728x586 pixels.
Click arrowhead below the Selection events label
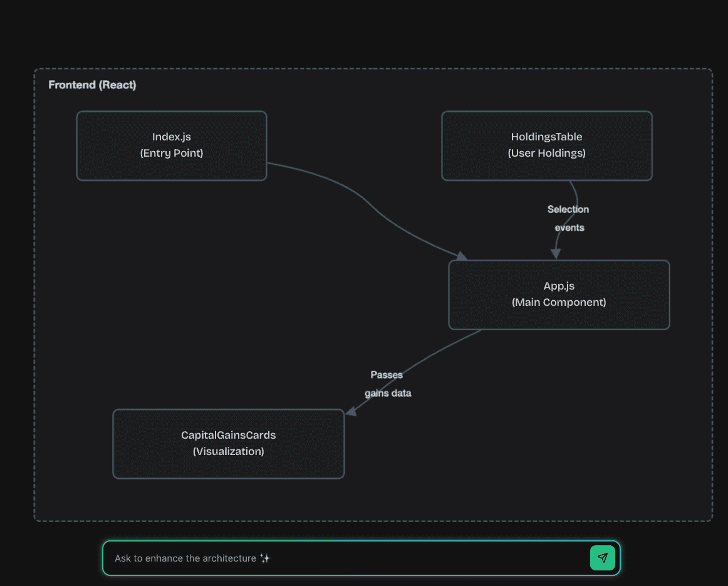click(555, 253)
